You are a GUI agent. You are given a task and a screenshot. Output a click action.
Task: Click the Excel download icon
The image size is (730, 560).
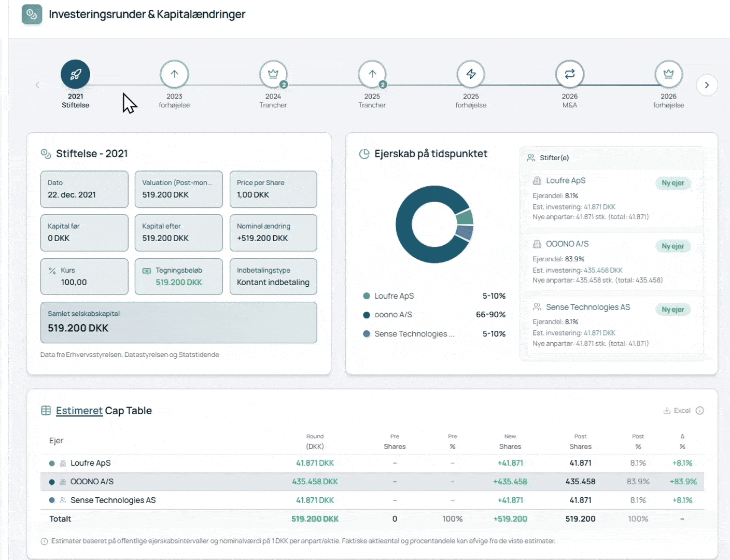[x=668, y=410]
